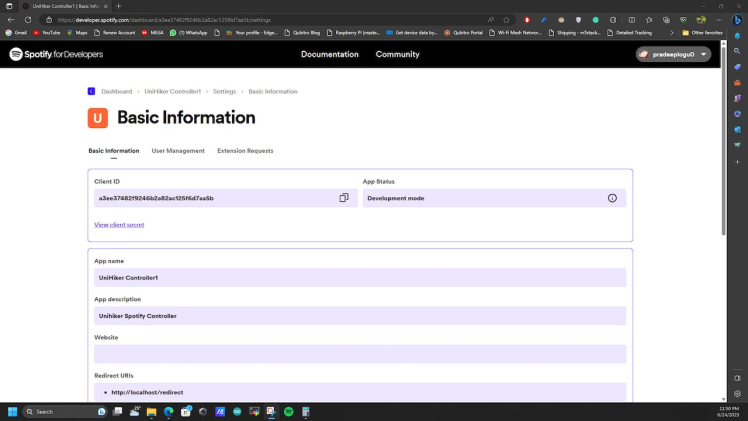Screen dimensions: 748x421
Task: Click the View client secret link
Action: click(119, 225)
